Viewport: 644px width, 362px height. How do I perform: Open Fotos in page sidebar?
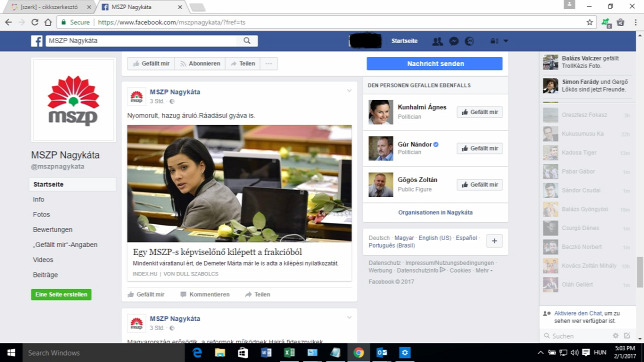(x=41, y=214)
